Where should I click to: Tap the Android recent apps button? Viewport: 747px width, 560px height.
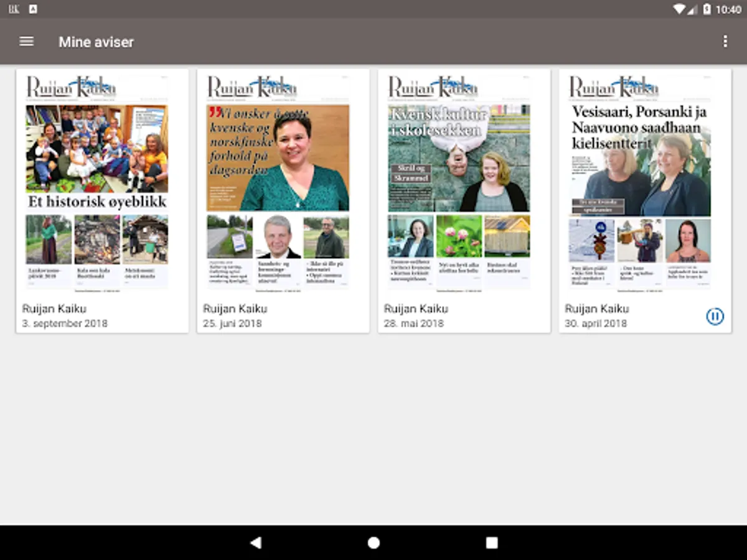coord(492,543)
